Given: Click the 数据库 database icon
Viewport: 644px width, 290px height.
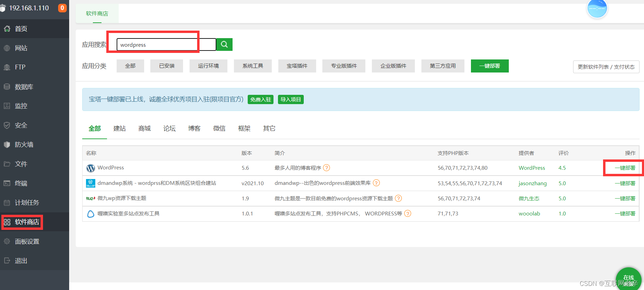Looking at the screenshot, I should 7,87.
